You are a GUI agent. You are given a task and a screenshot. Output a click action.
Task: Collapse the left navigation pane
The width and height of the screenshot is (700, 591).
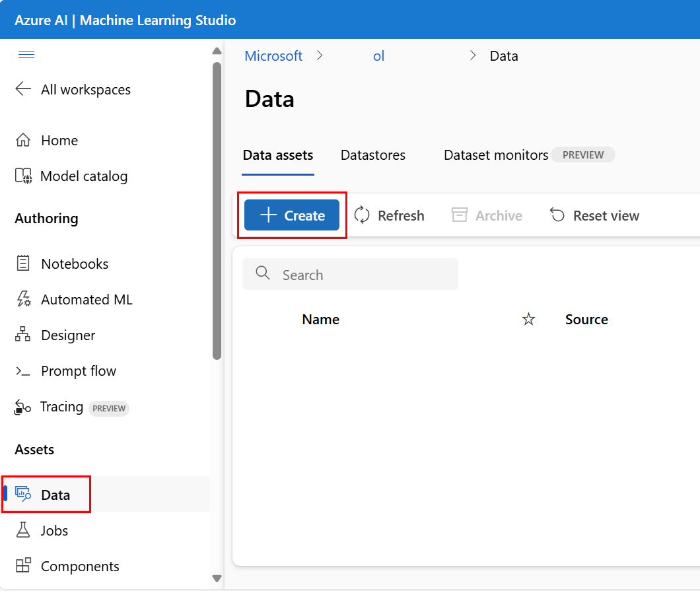[26, 55]
